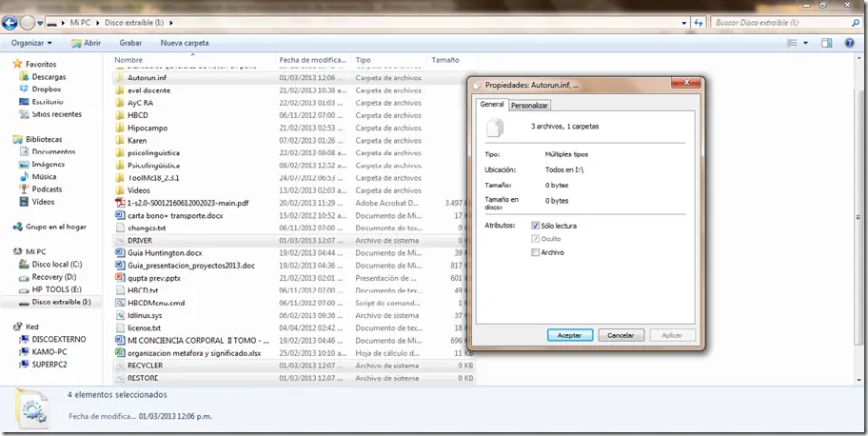This screenshot has height=436, width=868.
Task: Toggle the Archivo attribute checkbox
Action: point(535,252)
